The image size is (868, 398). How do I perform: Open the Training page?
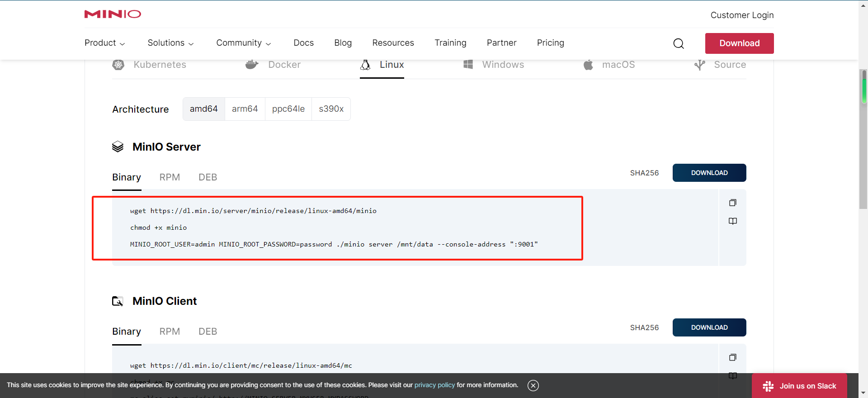450,43
